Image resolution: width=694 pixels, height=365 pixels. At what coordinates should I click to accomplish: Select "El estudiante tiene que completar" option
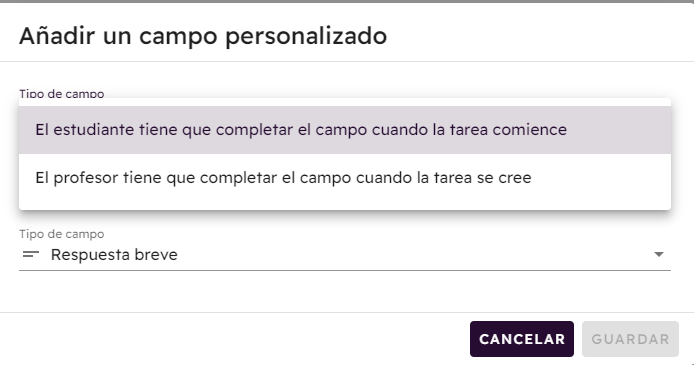(345, 130)
